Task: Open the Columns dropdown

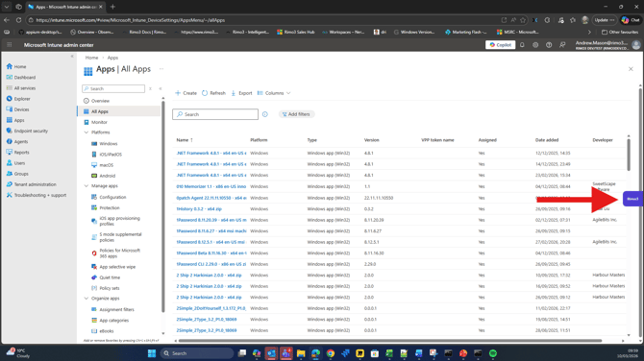Action: (x=274, y=93)
